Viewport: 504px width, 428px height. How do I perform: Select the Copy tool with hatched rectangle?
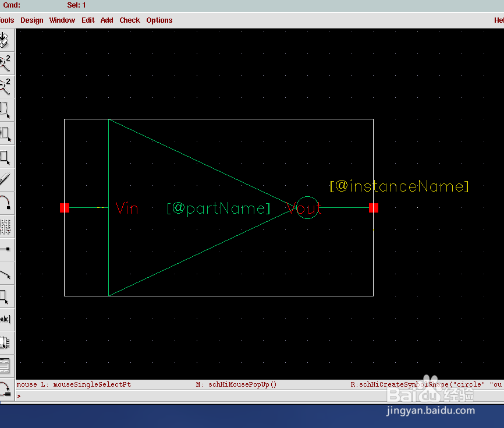[x=6, y=133]
